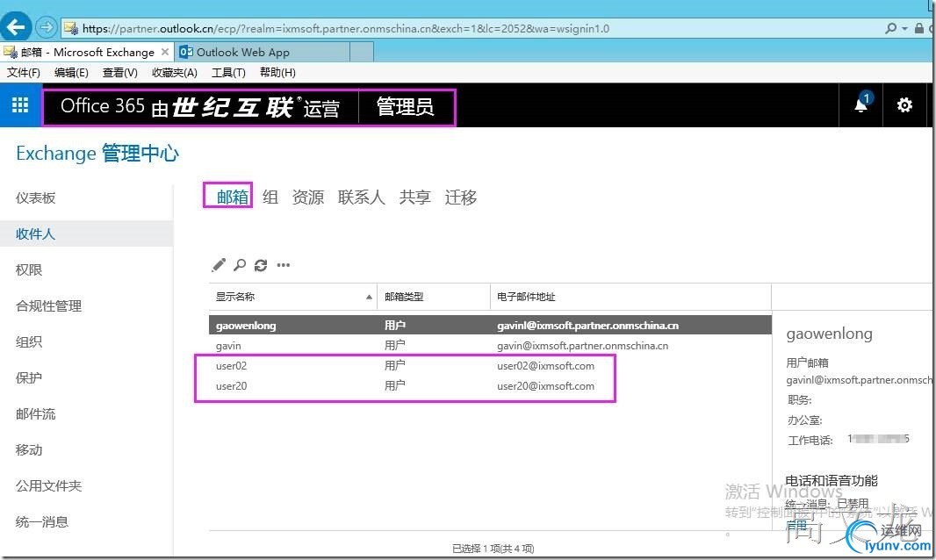Open a new blank browser tab
This screenshot has height=560, width=936.
362,53
